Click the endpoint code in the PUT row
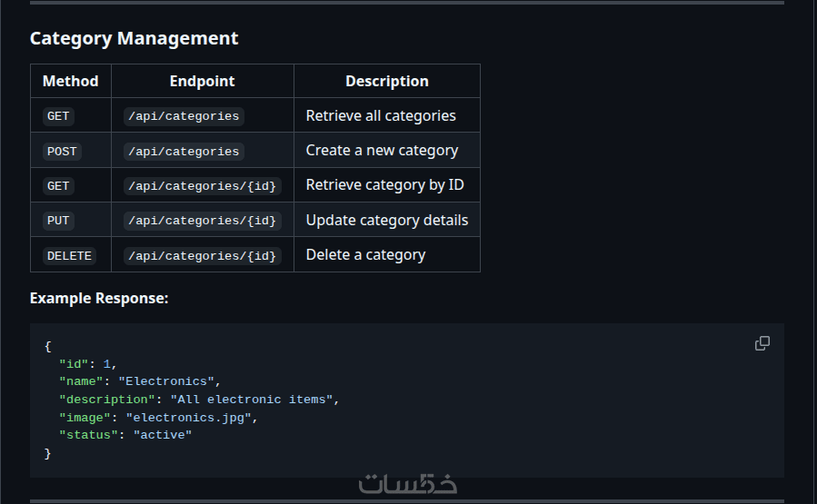 click(203, 221)
